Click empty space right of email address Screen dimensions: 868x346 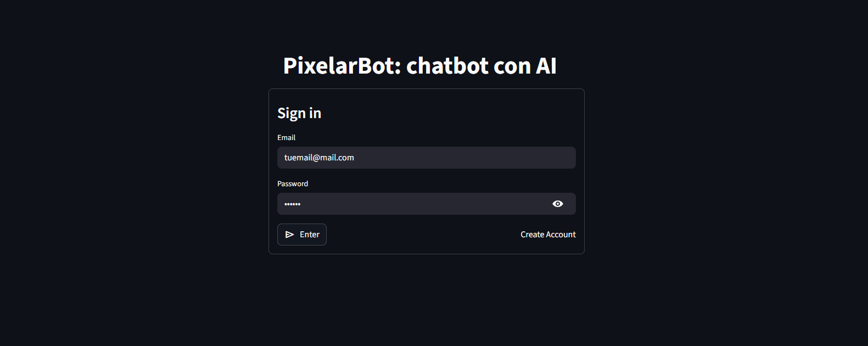point(467,158)
